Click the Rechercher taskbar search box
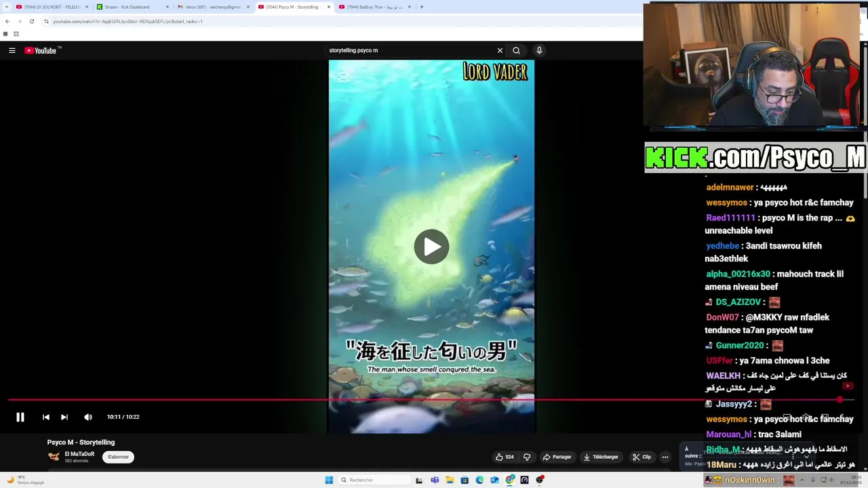Screen dimensions: 868x488 tap(374, 480)
